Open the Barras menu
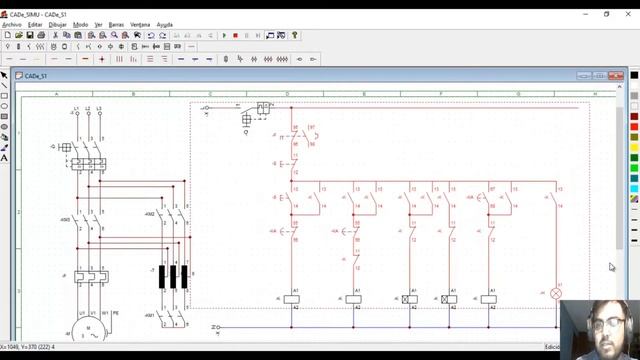Image resolution: width=640 pixels, height=360 pixels. 116,25
